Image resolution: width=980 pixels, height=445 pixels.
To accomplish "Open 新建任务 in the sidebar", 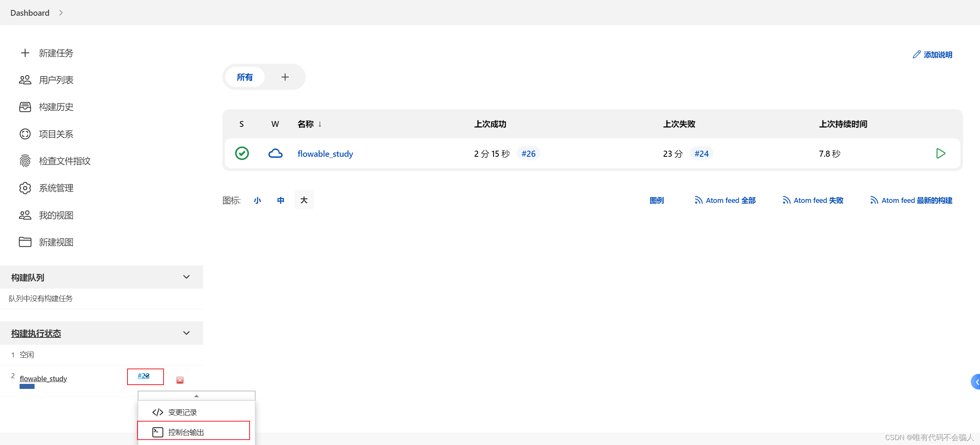I will click(56, 53).
